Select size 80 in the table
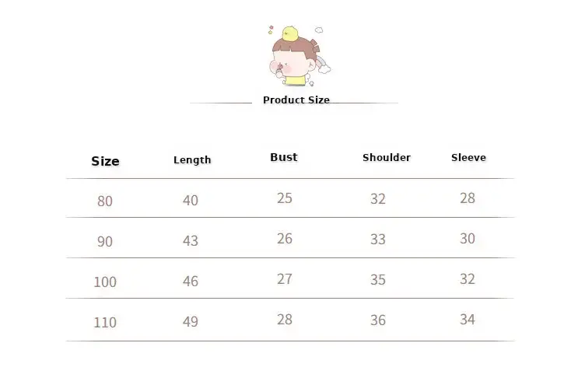Image resolution: width=585 pixels, height=392 pixels. click(105, 201)
